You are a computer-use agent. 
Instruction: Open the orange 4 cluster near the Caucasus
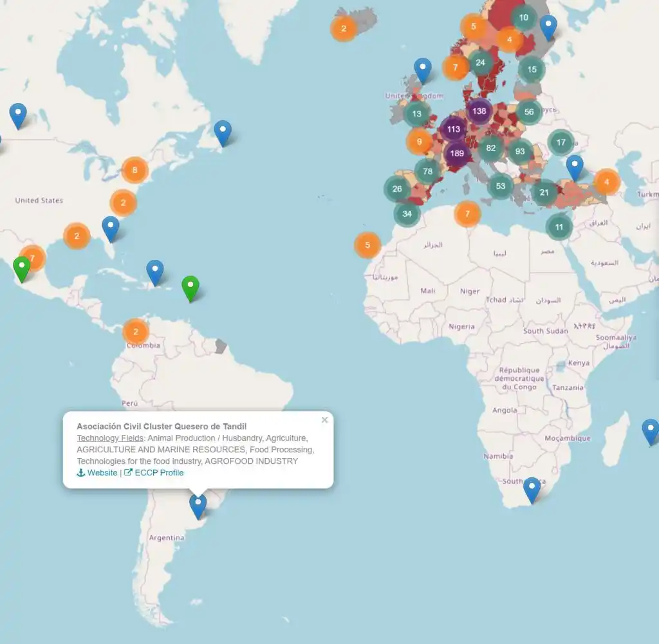pos(606,182)
